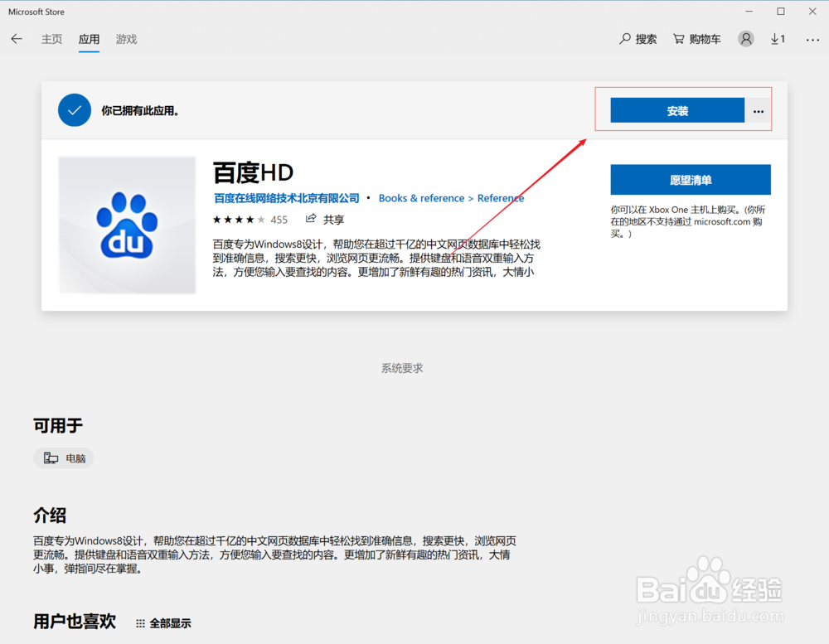
Task: Open more options next to 安装
Action: tap(759, 111)
